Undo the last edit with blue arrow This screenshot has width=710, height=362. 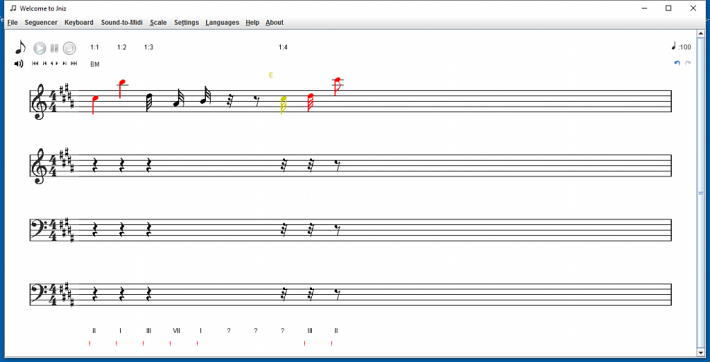[x=677, y=63]
